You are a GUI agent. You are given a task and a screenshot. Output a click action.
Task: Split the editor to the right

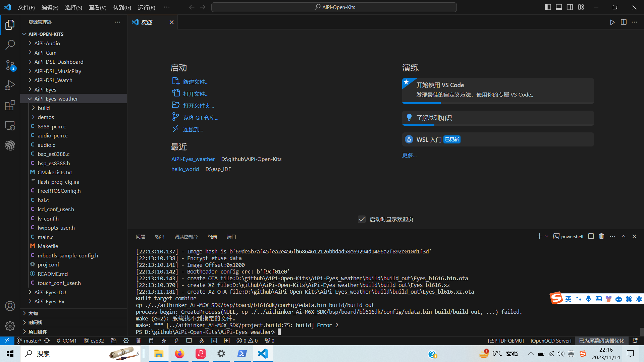(x=624, y=22)
